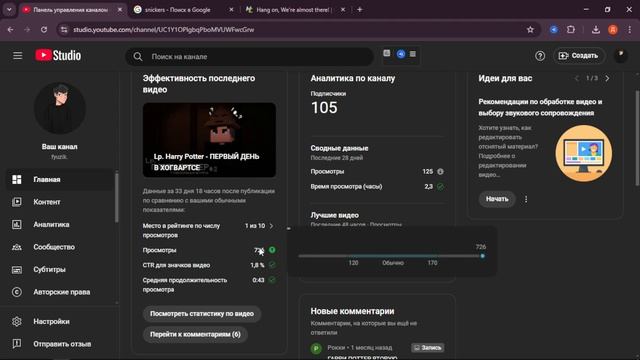640x360 pixels.
Task: Click the Главная dashboard icon
Action: 17,180
